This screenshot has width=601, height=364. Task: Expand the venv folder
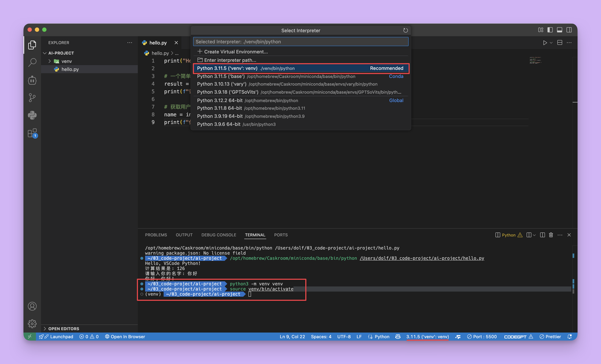[89, 61]
